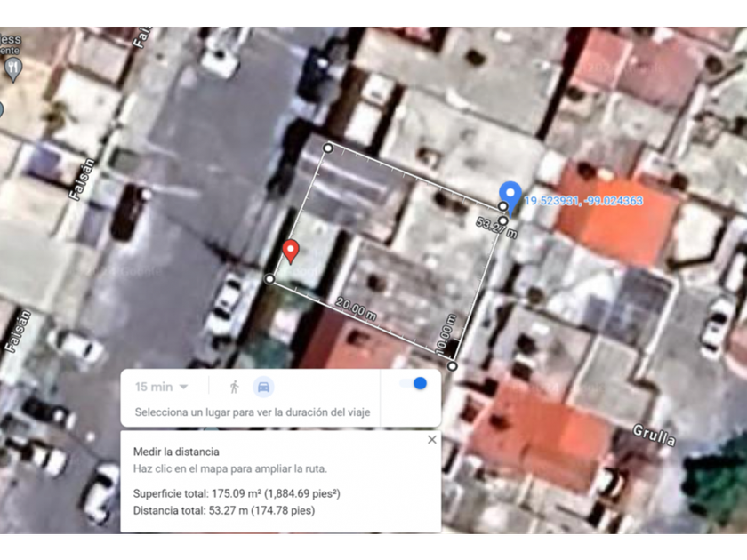Click the measurement endpoint beside the 53.27 m label
Screen dimensions: 747x560
[503, 220]
